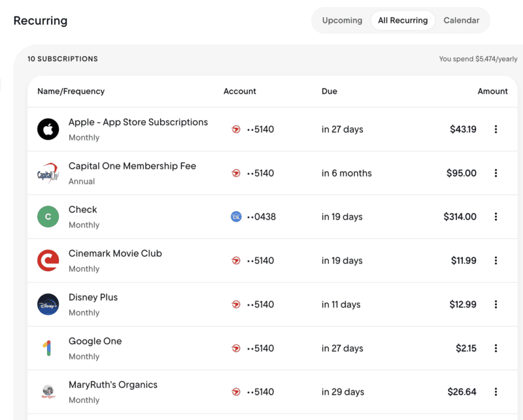The width and height of the screenshot is (523, 420).
Task: Click ••5140 account in Disney Plus row
Action: pyautogui.click(x=260, y=304)
